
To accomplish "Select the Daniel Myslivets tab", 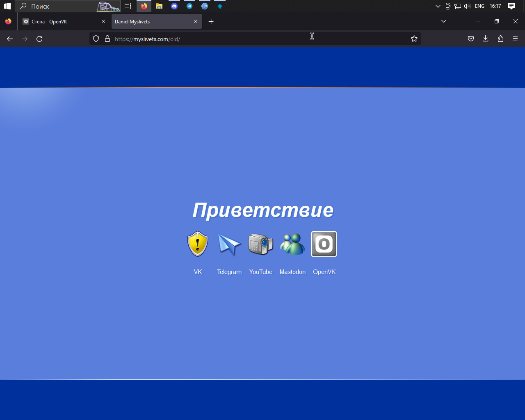I will (152, 22).
